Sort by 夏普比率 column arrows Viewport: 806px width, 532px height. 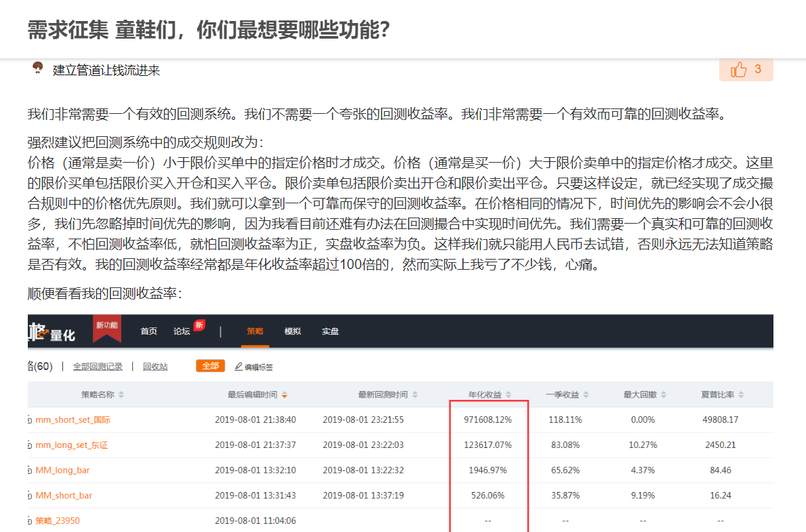pos(741,395)
